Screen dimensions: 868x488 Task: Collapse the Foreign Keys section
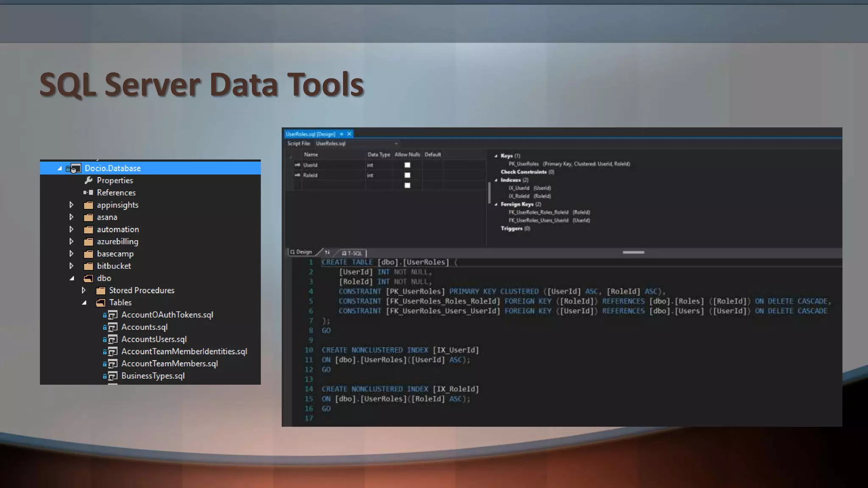tap(496, 204)
